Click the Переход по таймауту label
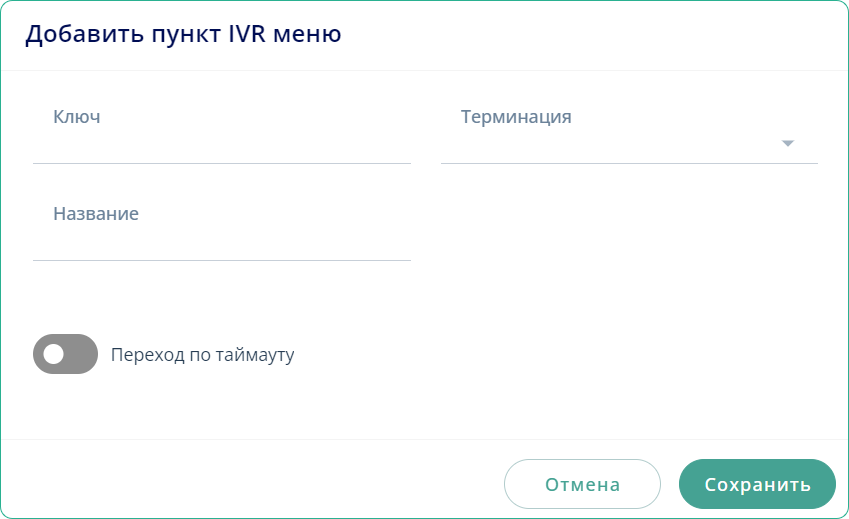 tap(202, 354)
